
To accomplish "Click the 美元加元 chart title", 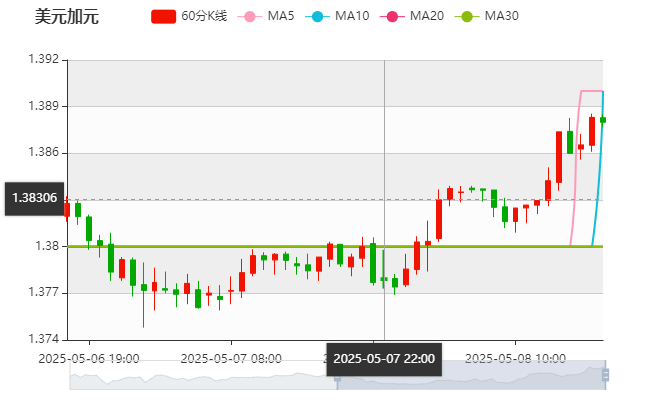I will [x=66, y=17].
